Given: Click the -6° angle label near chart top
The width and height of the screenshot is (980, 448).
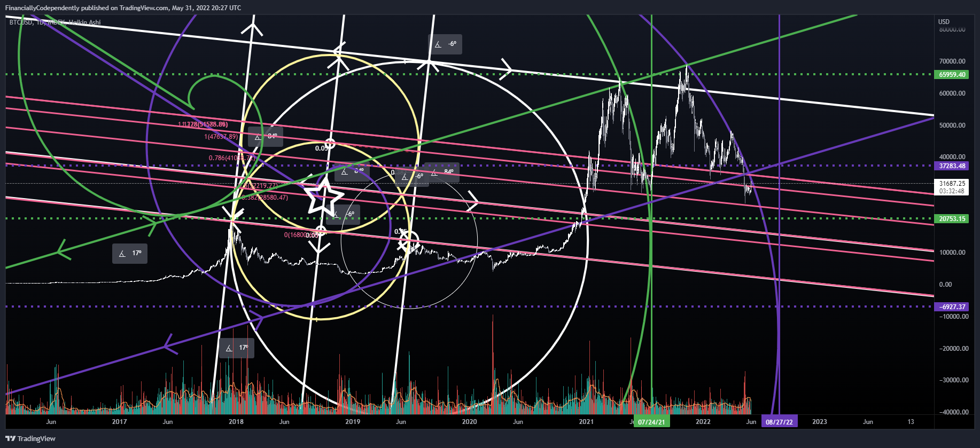Looking at the screenshot, I should click(x=445, y=44).
